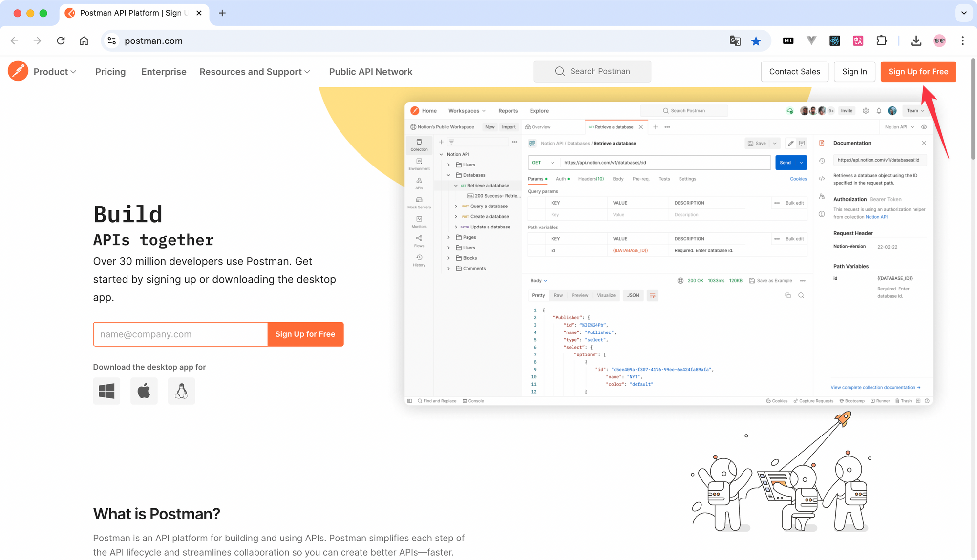Click the Sign In button
This screenshot has height=560, width=977.
[x=854, y=72]
